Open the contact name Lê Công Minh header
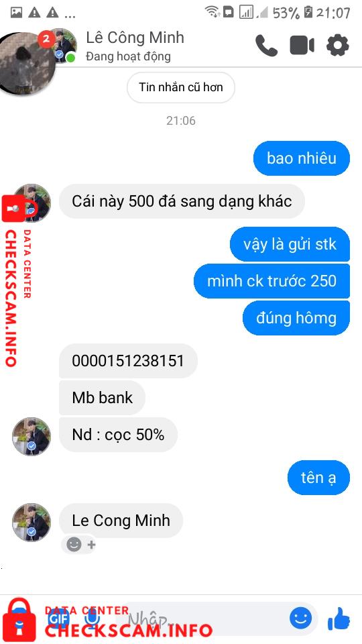The height and width of the screenshot is (644, 362). [x=135, y=38]
